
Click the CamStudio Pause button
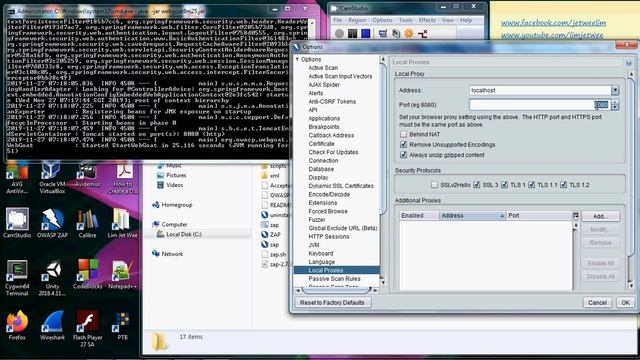[x=353, y=33]
